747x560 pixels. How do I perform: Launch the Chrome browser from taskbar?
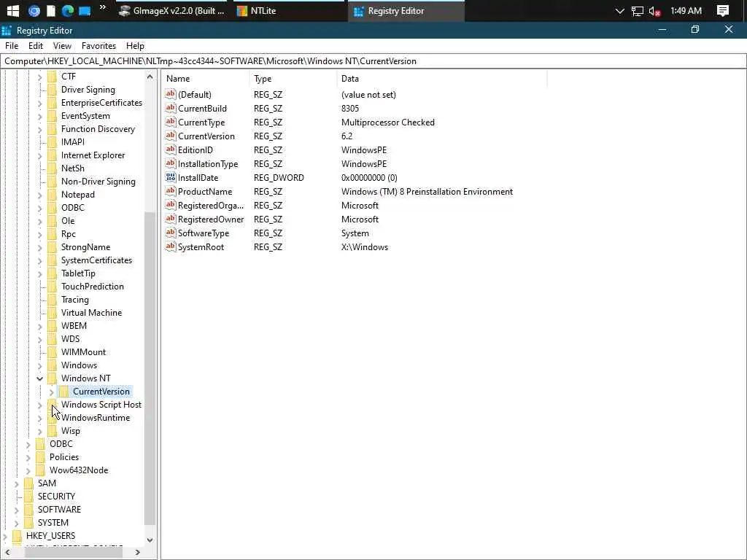click(34, 10)
